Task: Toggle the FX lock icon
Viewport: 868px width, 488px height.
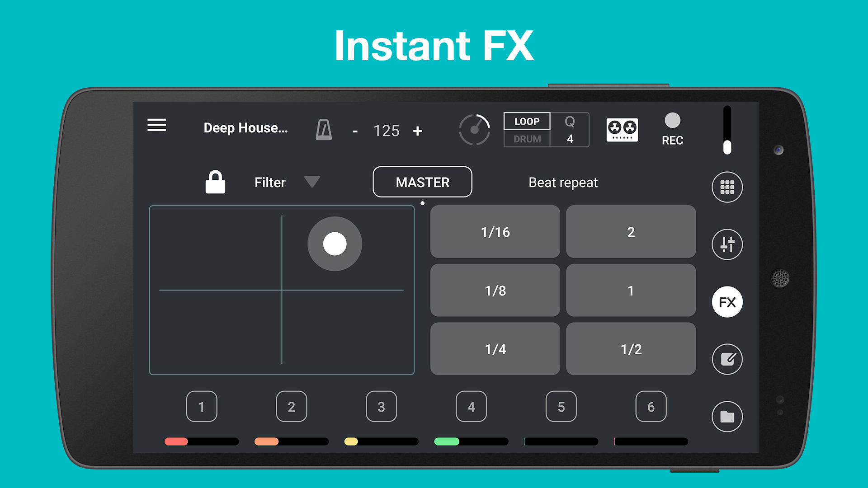Action: [x=215, y=182]
